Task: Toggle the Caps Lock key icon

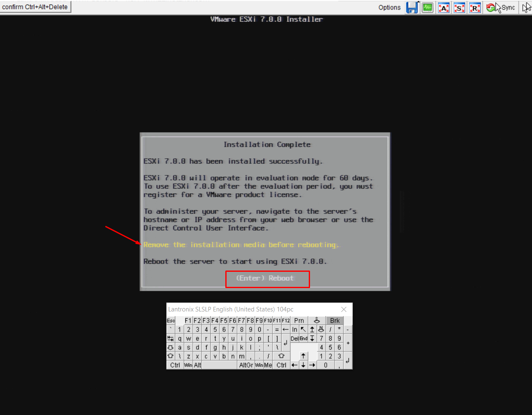Action: [170, 347]
